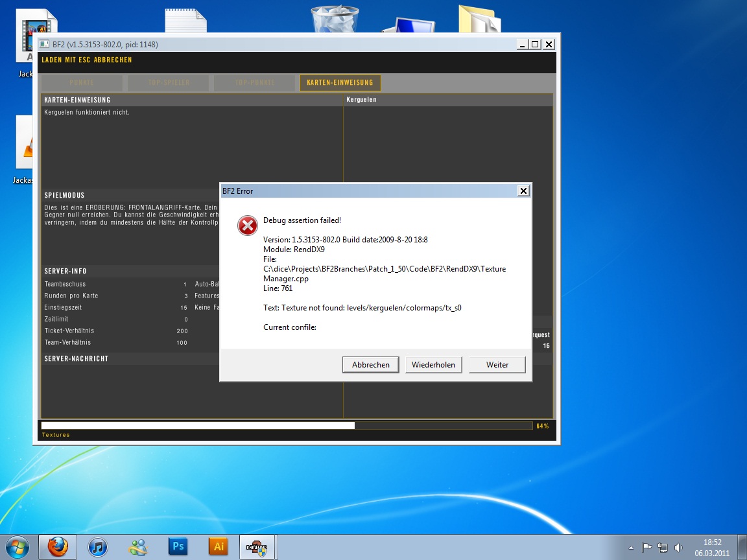
Task: Click 'Kerguelen funktioniert nicht.' text
Action: point(87,112)
